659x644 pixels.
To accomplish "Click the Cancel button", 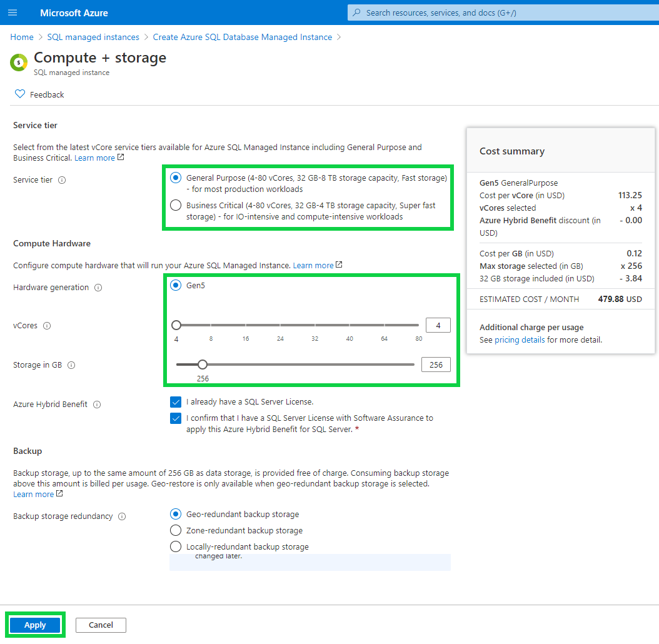I will pyautogui.click(x=101, y=625).
